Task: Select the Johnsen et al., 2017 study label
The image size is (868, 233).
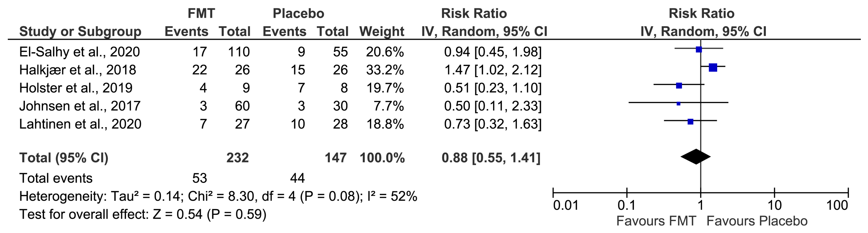Action: 80,106
